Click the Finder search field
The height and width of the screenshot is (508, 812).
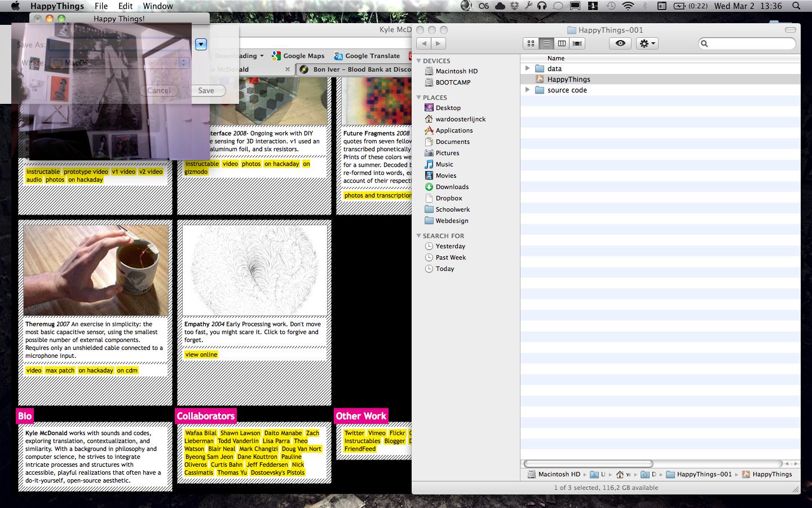pos(747,43)
